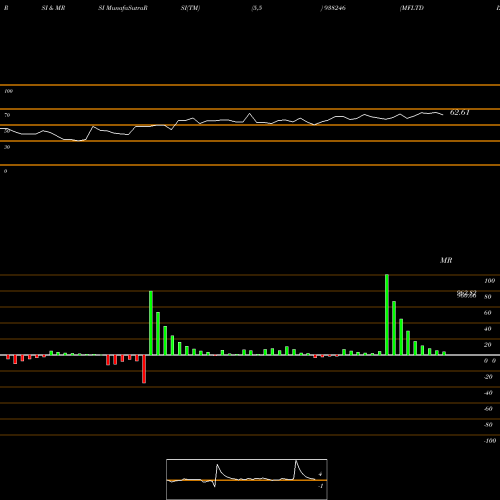The height and width of the screenshot is (500, 500).
Task: Select the tallest green MR bar reaching 100
Action: (387, 315)
